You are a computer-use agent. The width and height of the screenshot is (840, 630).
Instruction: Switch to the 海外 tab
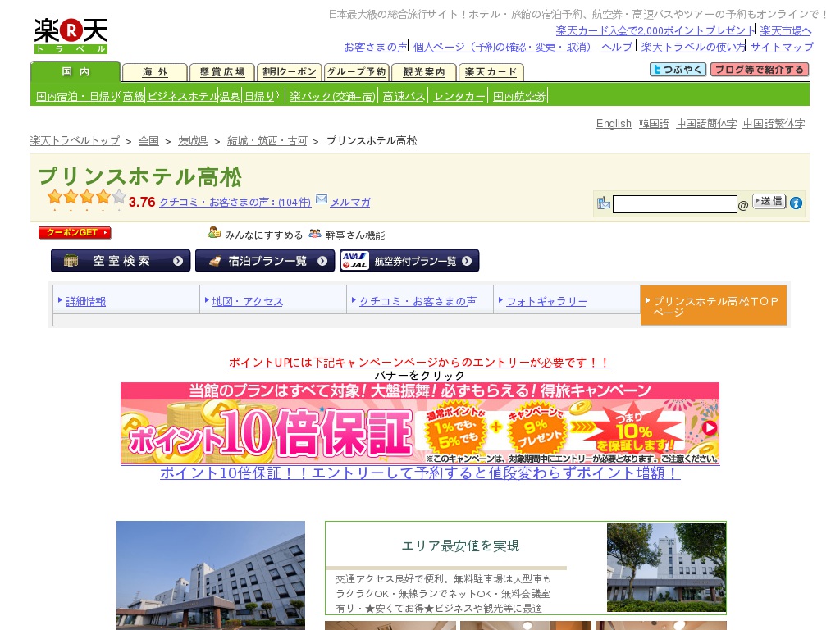coord(154,72)
